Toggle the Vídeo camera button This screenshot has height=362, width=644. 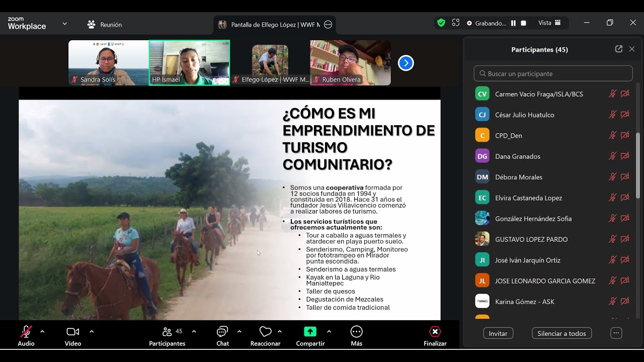coord(73,332)
